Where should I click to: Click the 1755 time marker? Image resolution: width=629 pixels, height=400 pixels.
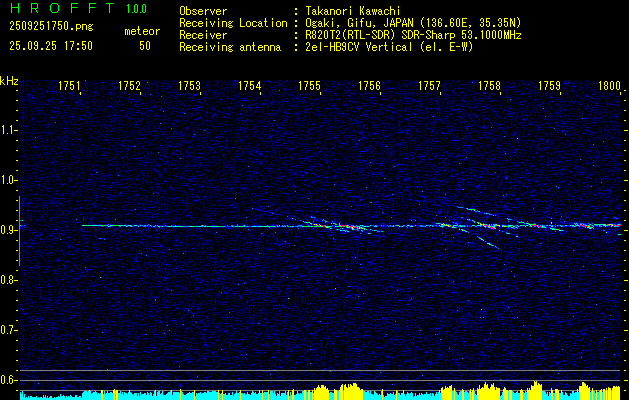pyautogui.click(x=309, y=85)
